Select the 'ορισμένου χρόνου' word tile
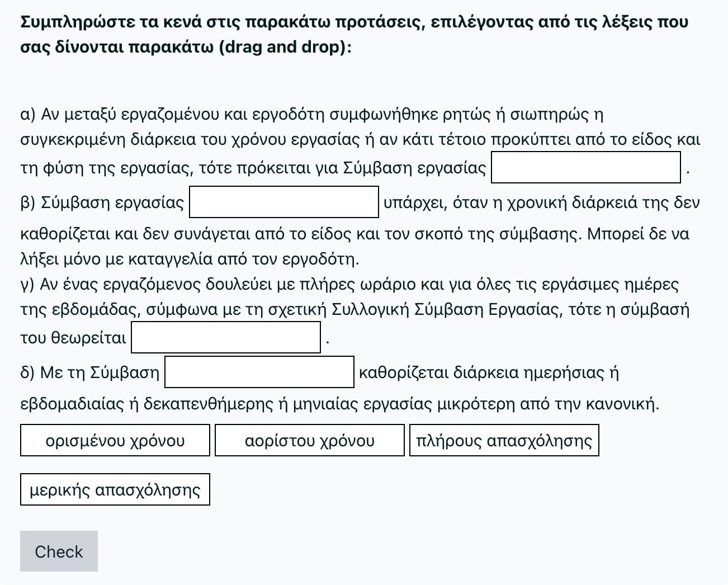Screen dimensions: 728x585 (115, 441)
